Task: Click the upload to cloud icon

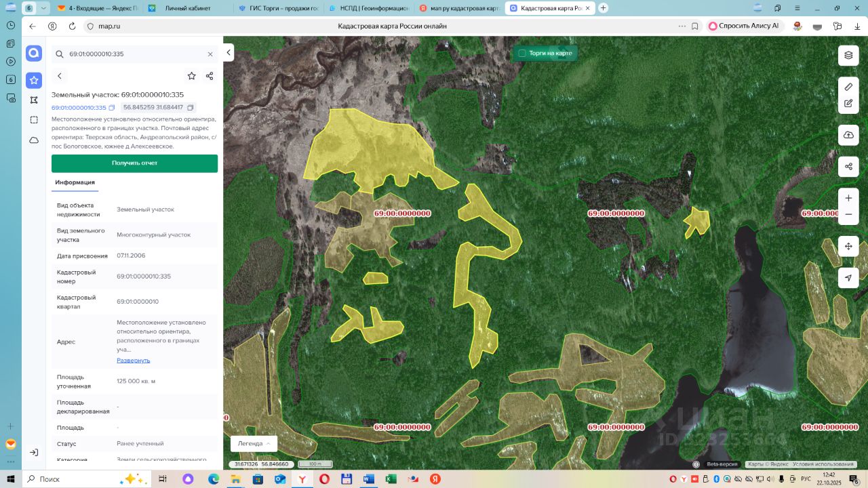Action: tap(848, 135)
